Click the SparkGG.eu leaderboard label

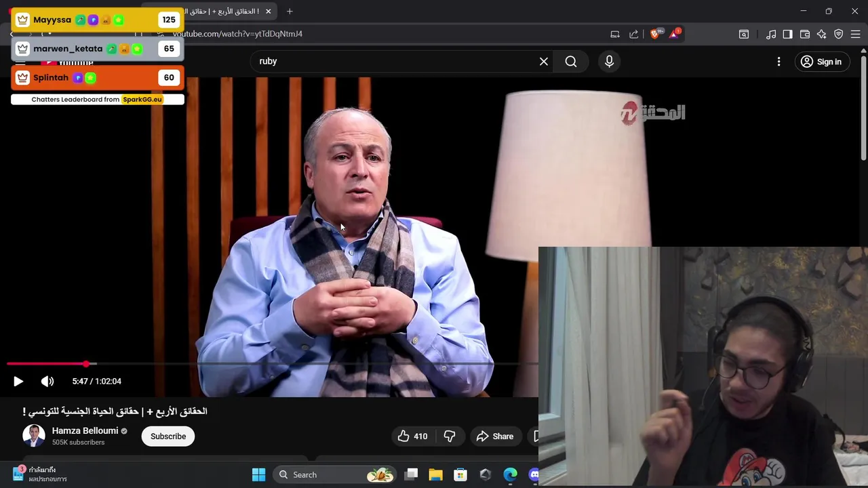tap(142, 100)
